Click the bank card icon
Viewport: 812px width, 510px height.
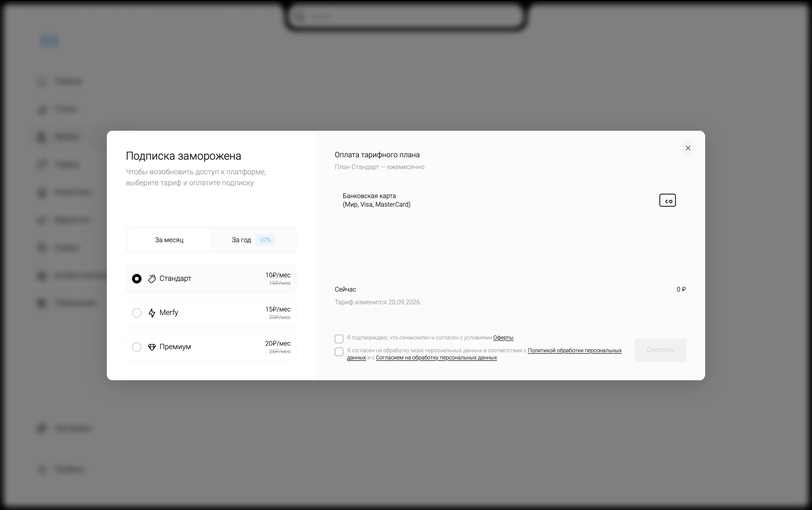(667, 200)
